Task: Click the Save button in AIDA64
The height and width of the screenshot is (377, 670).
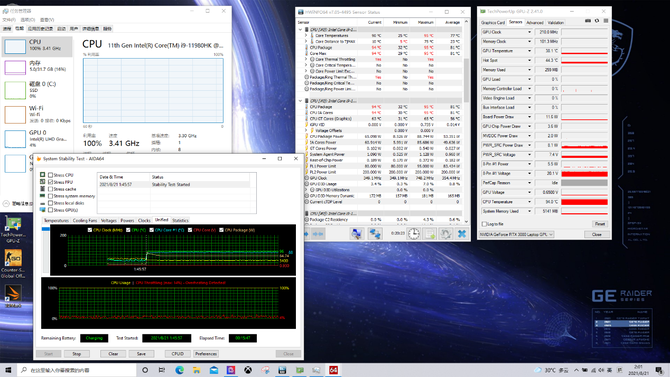Action: pyautogui.click(x=141, y=354)
